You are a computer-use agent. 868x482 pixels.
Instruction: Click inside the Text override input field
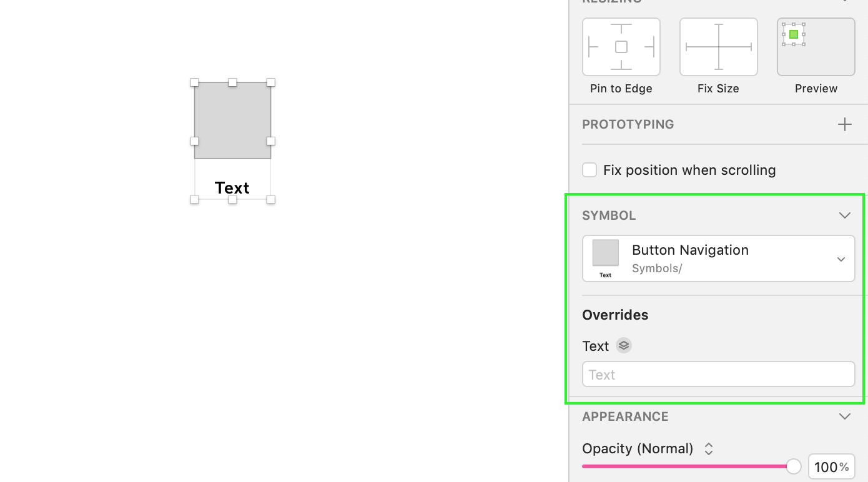(x=718, y=374)
